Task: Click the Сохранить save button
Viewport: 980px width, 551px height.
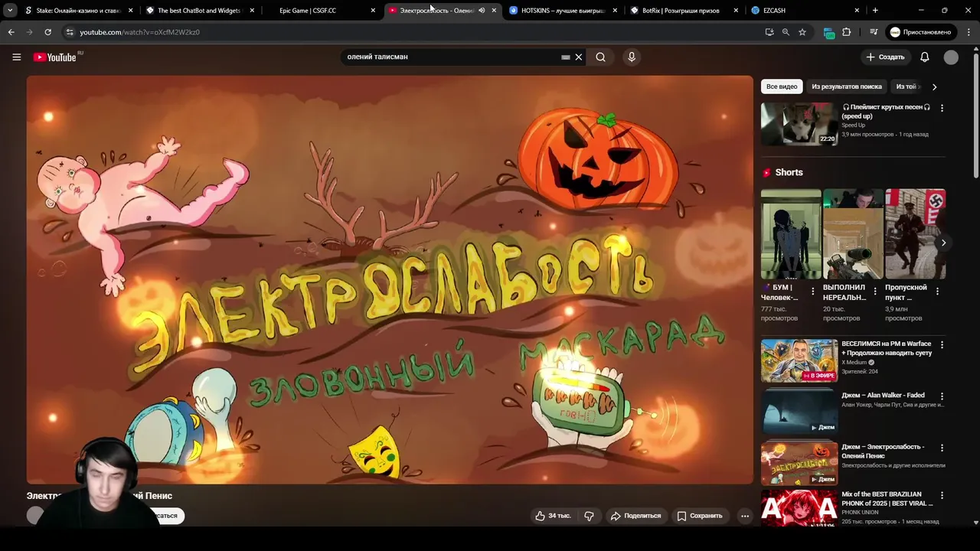Action: point(700,516)
